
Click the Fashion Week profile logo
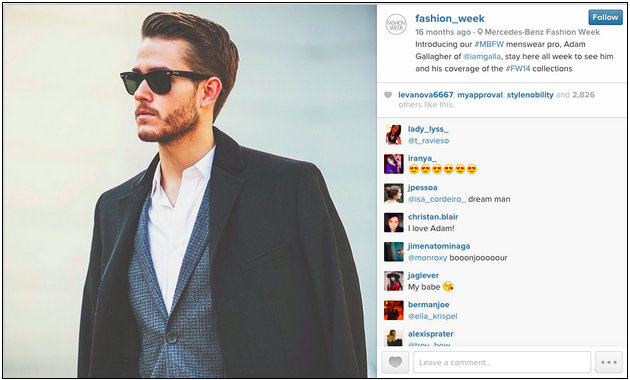point(396,24)
